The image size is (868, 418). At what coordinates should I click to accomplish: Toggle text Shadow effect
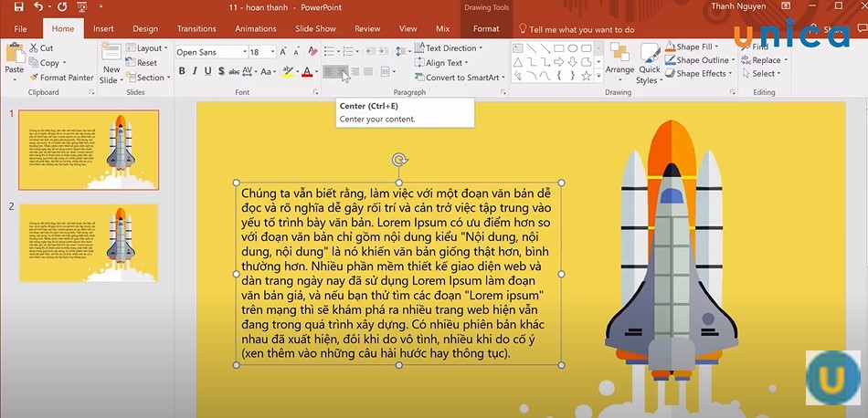point(221,71)
